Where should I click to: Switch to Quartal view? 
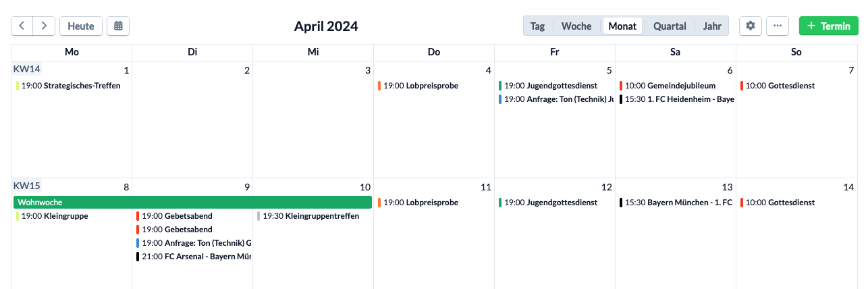click(x=670, y=26)
